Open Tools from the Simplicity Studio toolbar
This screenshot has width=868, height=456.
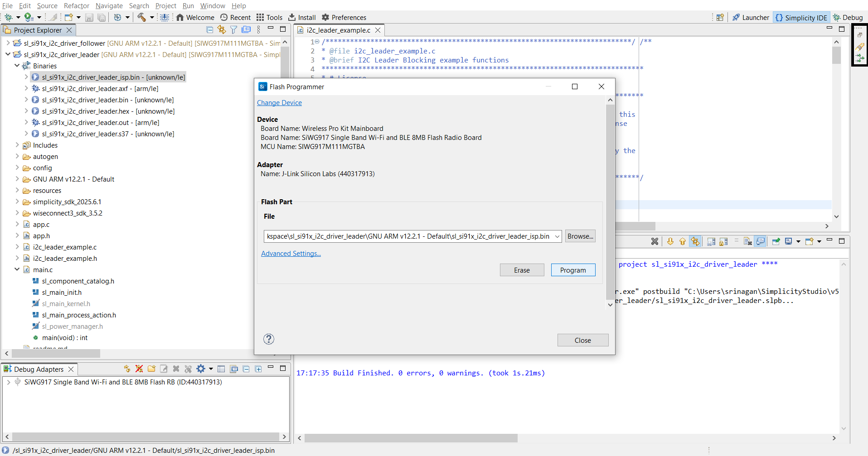pyautogui.click(x=269, y=17)
